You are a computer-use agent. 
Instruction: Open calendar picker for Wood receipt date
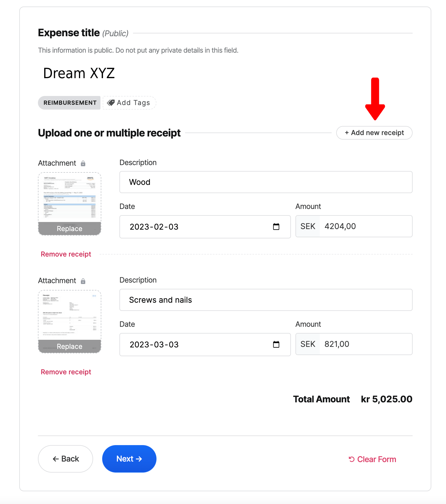[276, 227]
